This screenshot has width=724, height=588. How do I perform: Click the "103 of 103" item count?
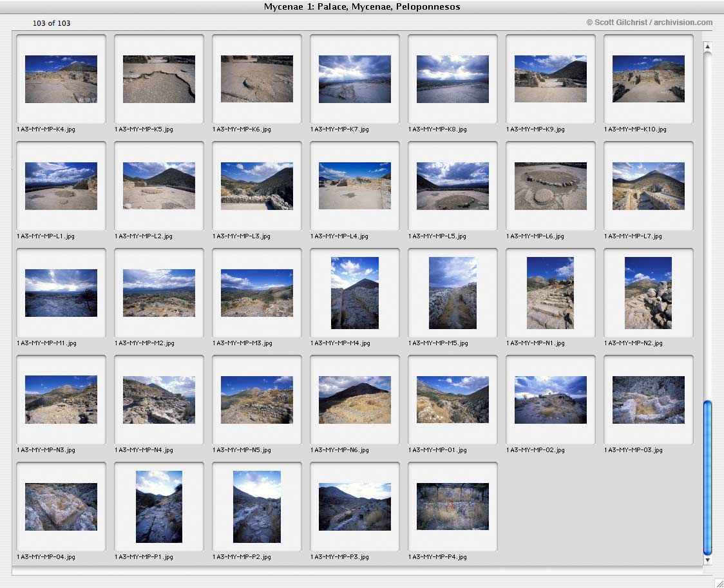coord(52,23)
